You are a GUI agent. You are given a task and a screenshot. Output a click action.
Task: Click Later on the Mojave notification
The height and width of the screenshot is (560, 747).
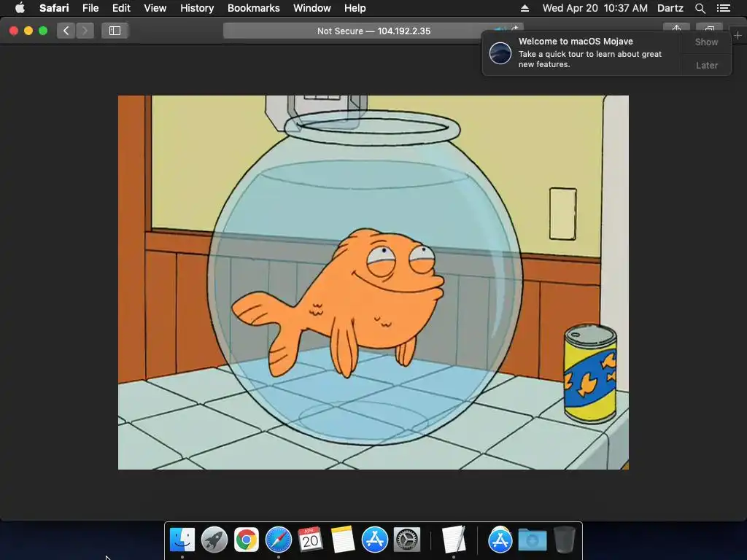(706, 65)
